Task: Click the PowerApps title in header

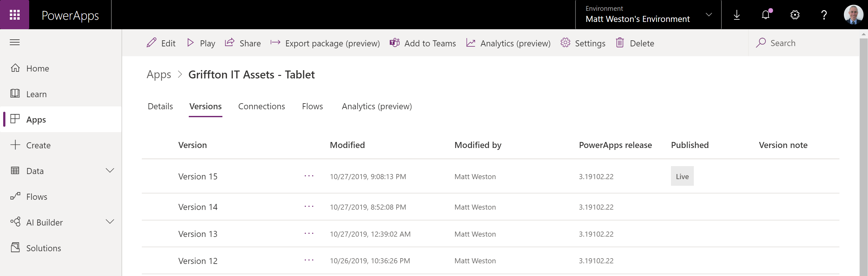Action: (70, 16)
